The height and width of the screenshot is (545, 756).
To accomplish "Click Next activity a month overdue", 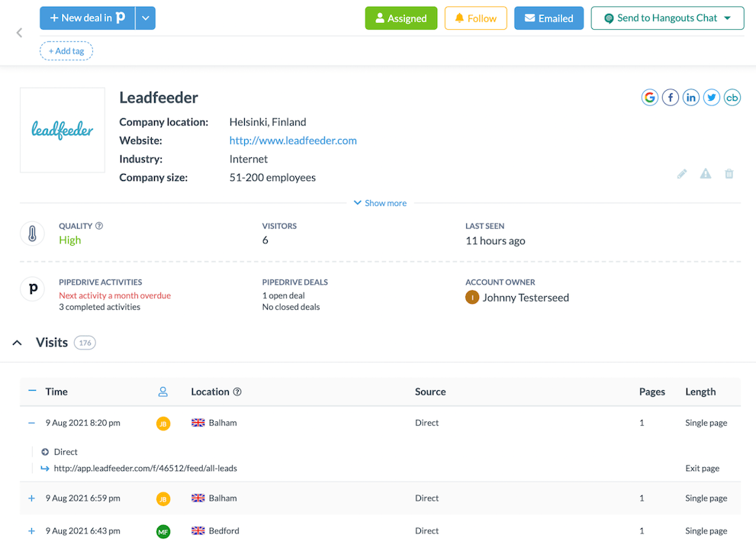I will (x=114, y=295).
